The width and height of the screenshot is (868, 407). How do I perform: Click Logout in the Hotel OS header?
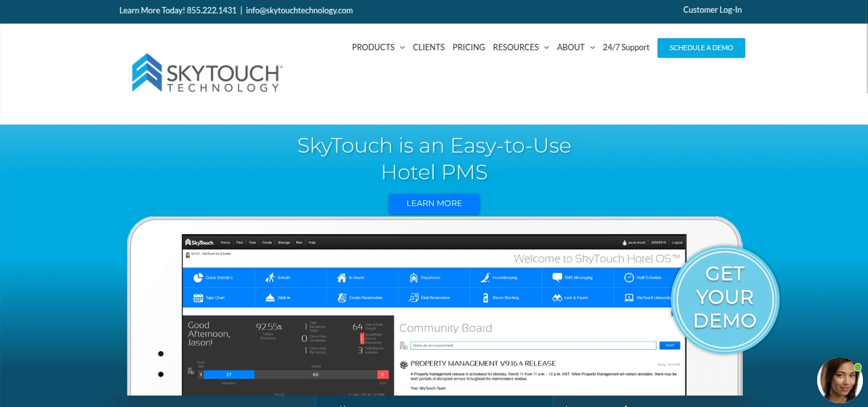(x=677, y=242)
